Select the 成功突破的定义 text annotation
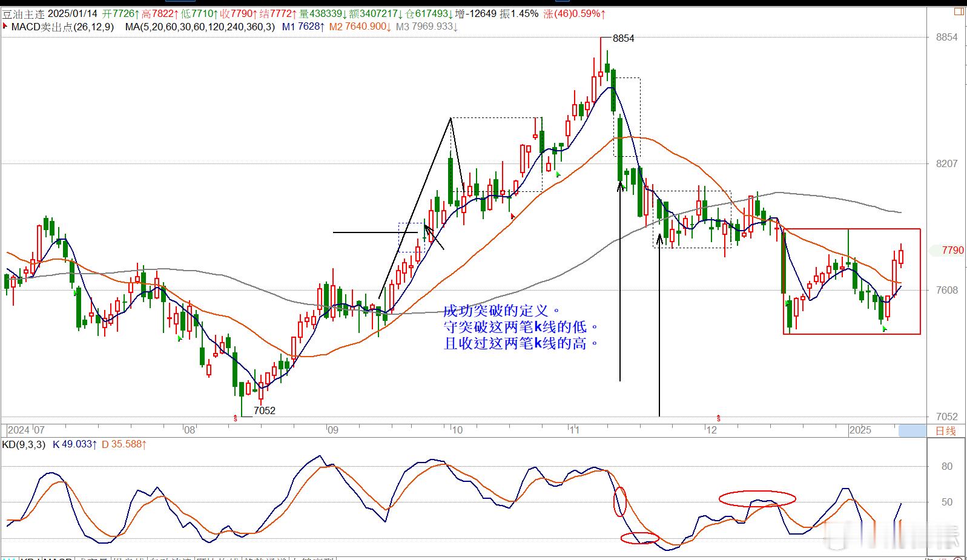 (502, 311)
